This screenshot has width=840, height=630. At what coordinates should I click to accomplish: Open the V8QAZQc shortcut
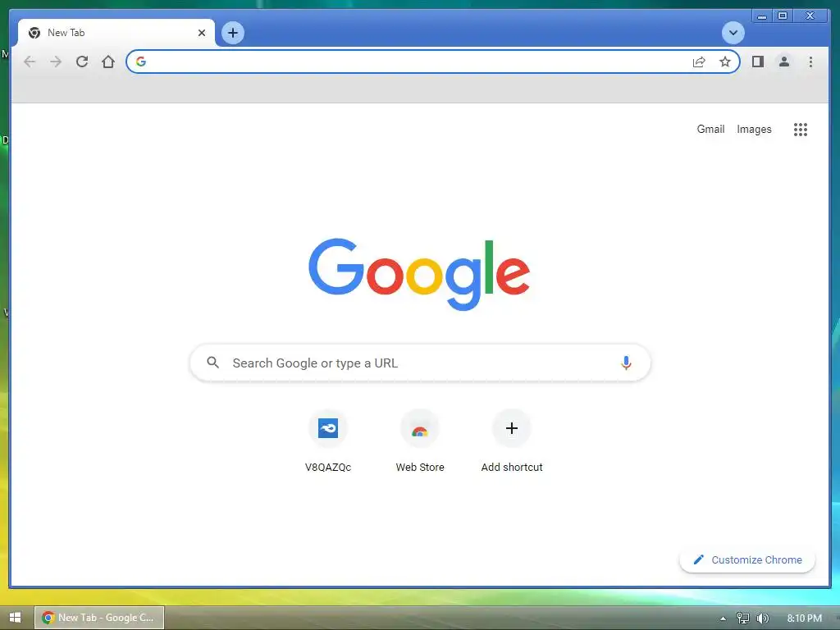(x=328, y=441)
